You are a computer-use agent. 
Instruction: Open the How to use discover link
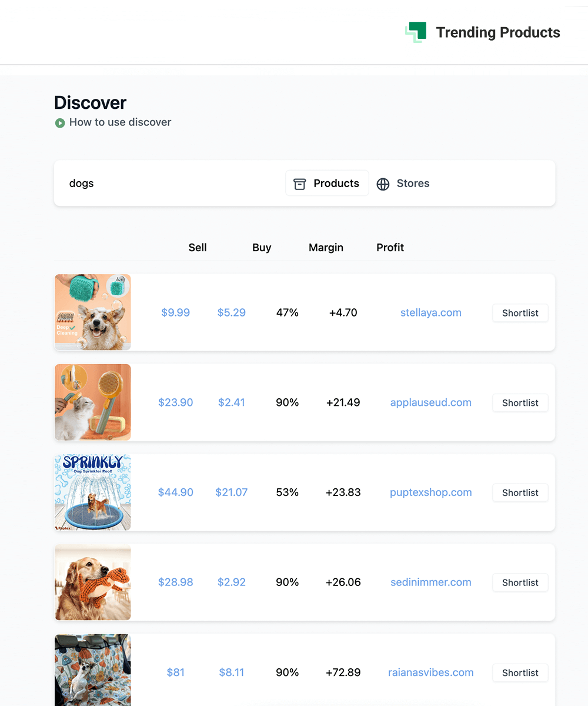pyautogui.click(x=120, y=122)
